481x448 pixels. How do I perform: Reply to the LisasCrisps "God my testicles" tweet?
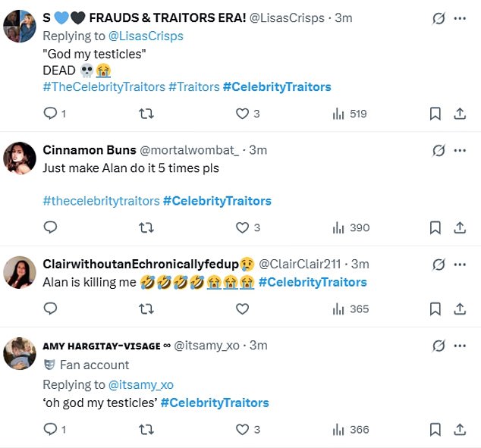(51, 114)
